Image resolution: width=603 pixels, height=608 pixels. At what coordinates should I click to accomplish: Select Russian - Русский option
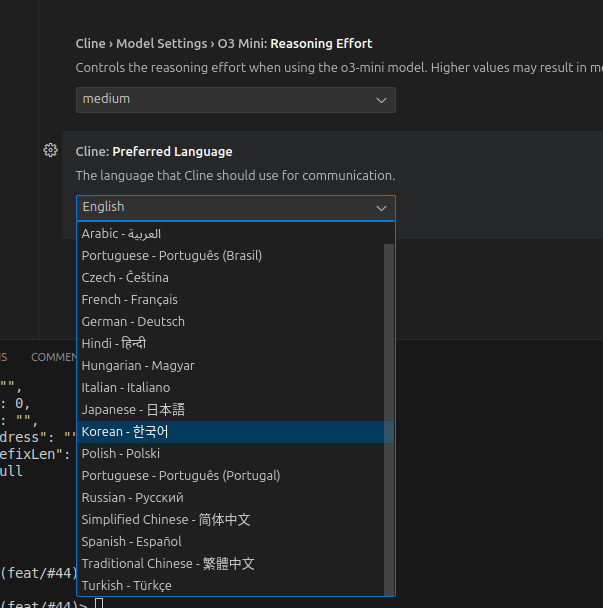[x=133, y=498]
